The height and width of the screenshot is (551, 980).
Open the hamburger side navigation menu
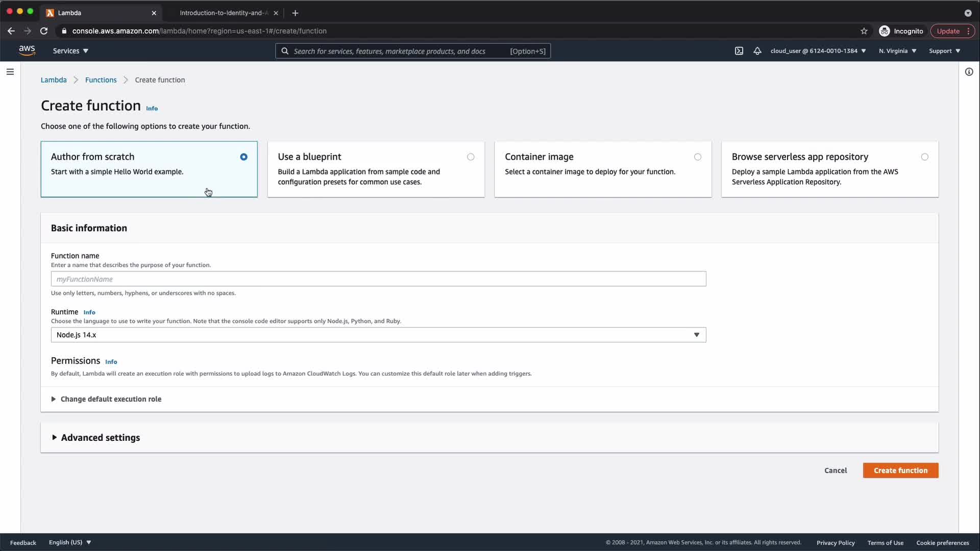tap(10, 72)
